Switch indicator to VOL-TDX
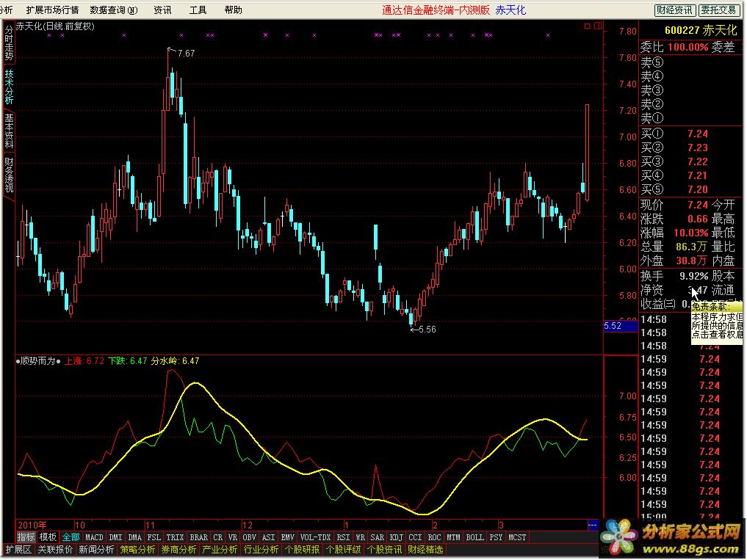 click(x=315, y=537)
